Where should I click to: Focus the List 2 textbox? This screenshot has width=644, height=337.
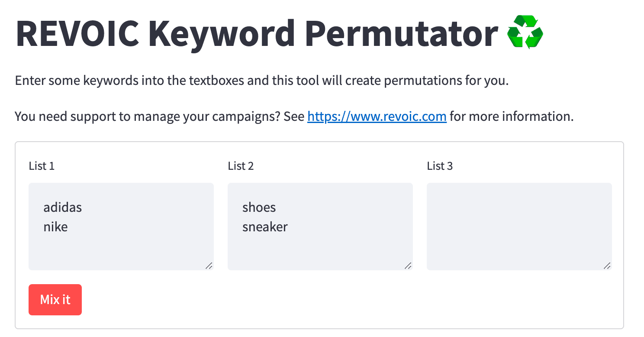tap(320, 227)
